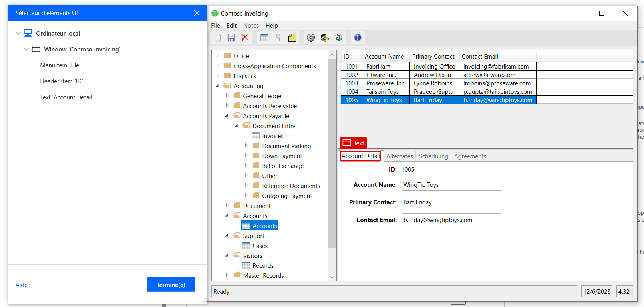
Task: Click the blue info icon
Action: (358, 38)
